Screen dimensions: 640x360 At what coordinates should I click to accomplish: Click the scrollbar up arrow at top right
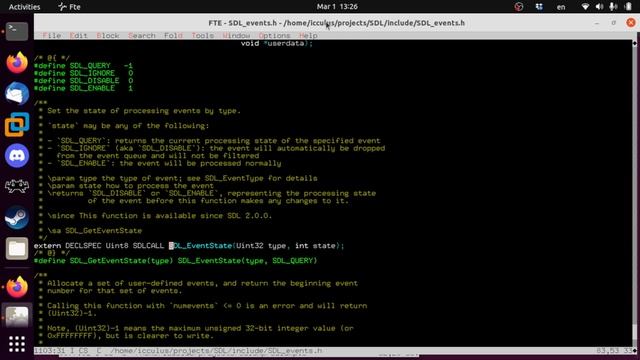tap(634, 43)
